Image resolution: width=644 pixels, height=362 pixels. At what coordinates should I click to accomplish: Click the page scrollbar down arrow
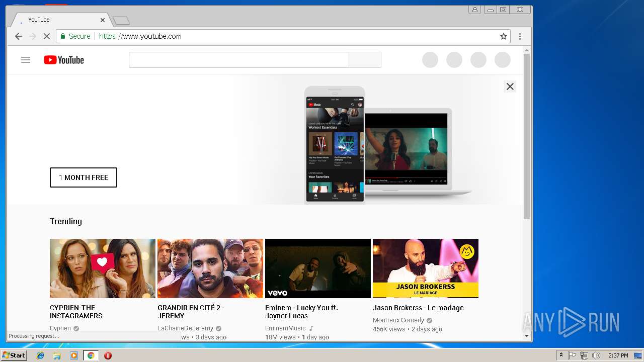click(527, 336)
